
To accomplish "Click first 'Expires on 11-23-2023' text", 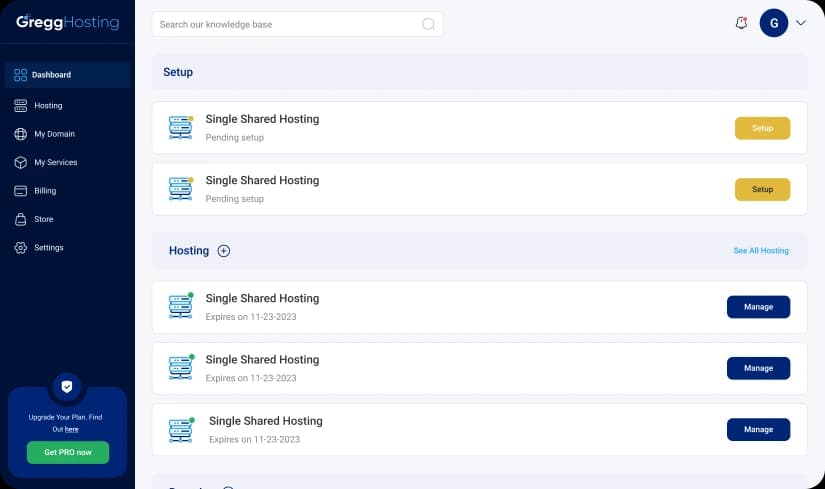I will (251, 317).
